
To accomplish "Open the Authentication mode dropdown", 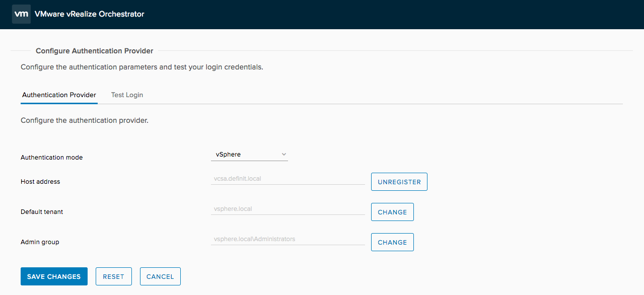I will pyautogui.click(x=249, y=155).
